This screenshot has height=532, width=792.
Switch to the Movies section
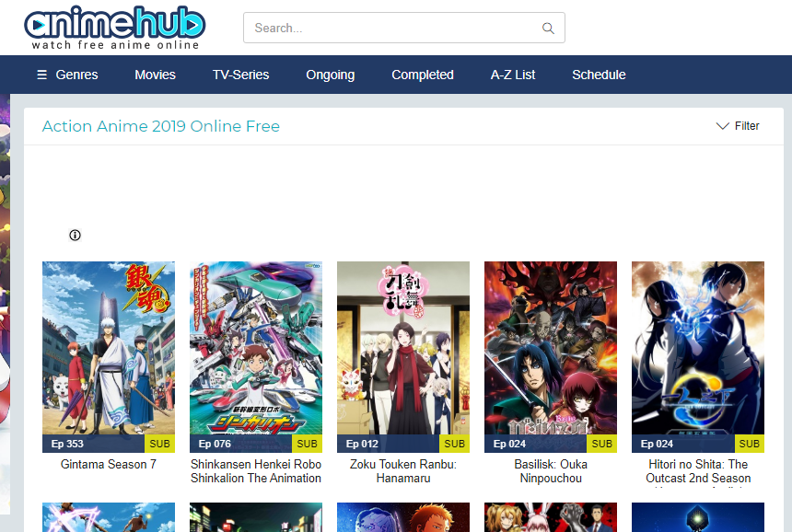tap(155, 75)
